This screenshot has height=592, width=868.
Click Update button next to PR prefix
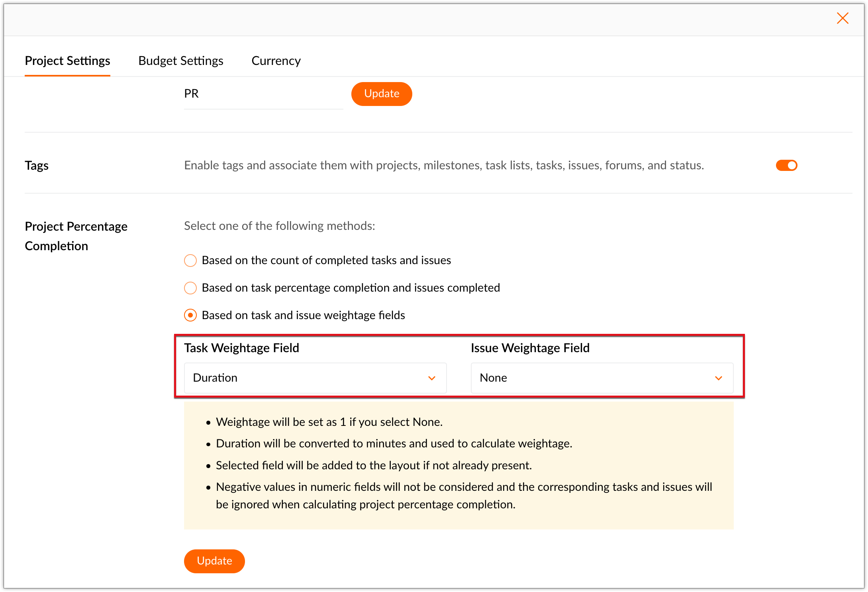(381, 94)
